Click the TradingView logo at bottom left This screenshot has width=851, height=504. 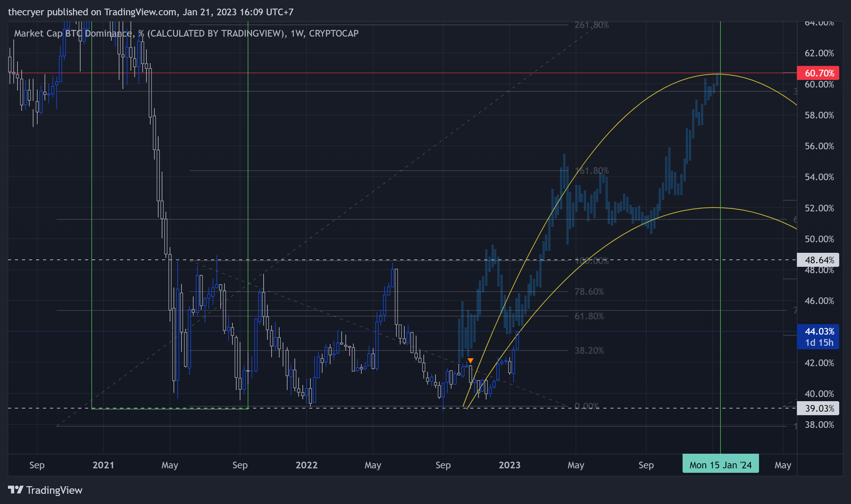click(45, 490)
